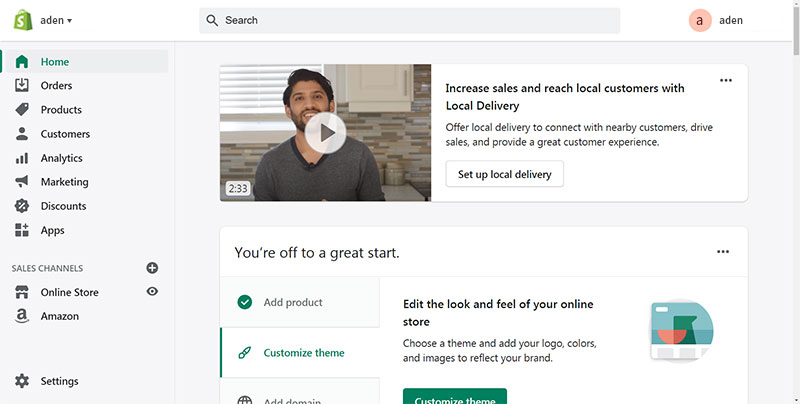Click the Search input field
800x404 pixels.
pyautogui.click(x=409, y=20)
